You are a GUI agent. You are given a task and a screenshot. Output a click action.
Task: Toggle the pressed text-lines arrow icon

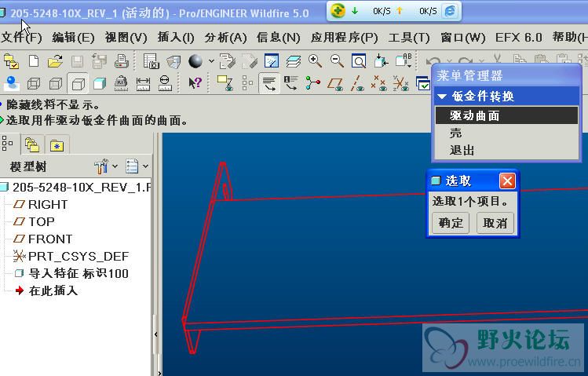[x=269, y=83]
